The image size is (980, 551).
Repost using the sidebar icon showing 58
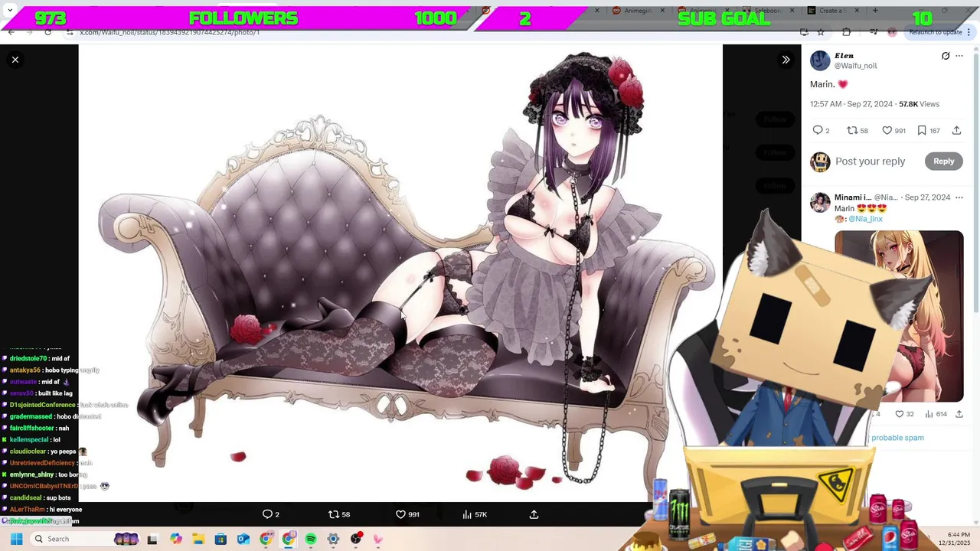pos(852,130)
